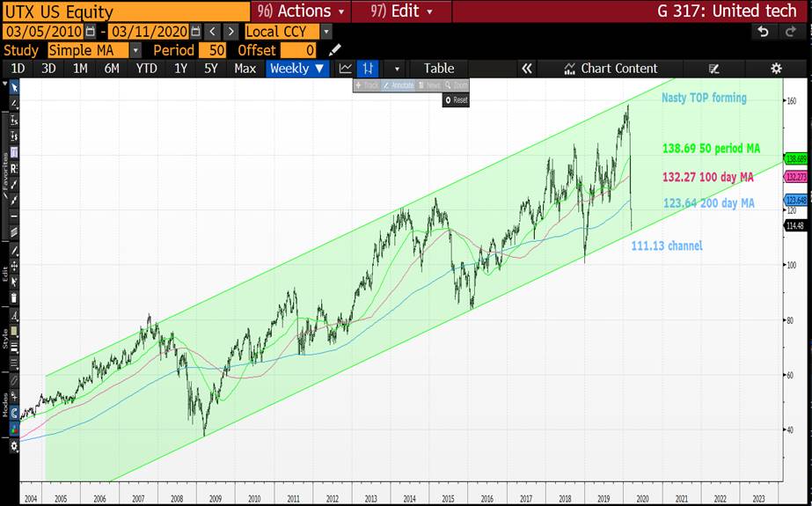The width and height of the screenshot is (812, 506).
Task: Open the Chart Content panel
Action: tap(611, 69)
